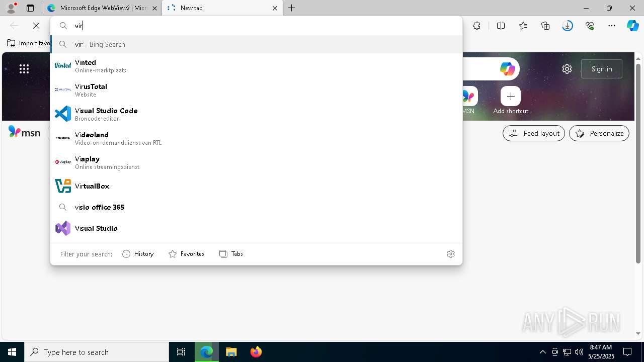Click Edge icon on taskbar
This screenshot has height=362, width=644.
pyautogui.click(x=207, y=352)
